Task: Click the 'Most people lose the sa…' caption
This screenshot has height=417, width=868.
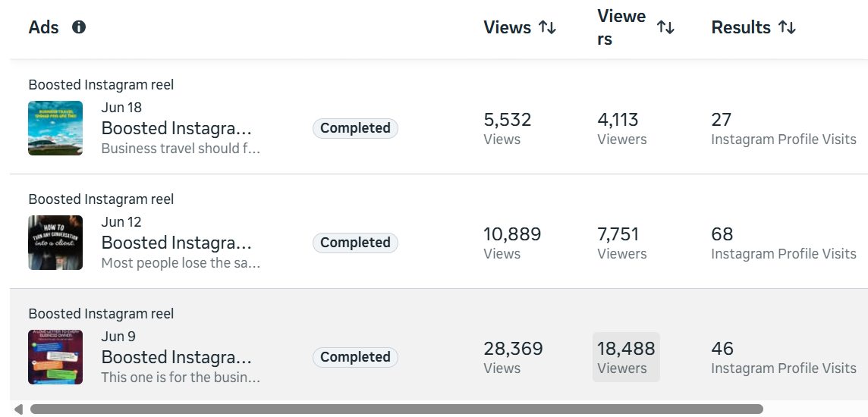Action: click(x=181, y=262)
